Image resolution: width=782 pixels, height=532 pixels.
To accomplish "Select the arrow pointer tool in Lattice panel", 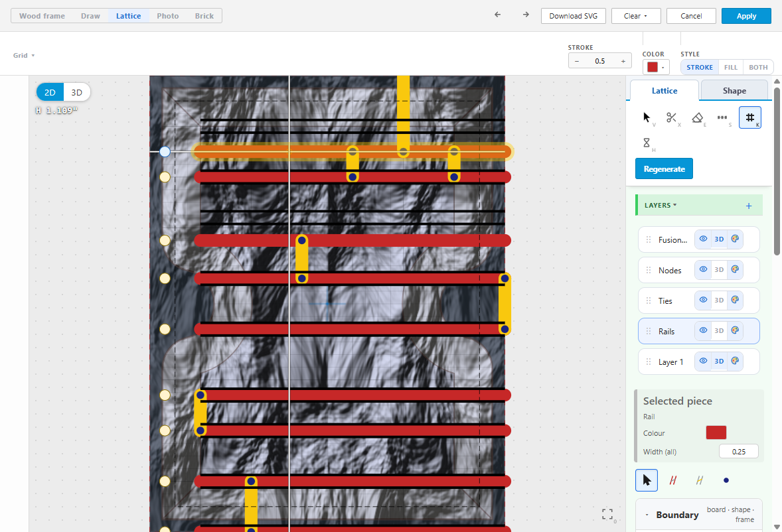I will pyautogui.click(x=647, y=117).
